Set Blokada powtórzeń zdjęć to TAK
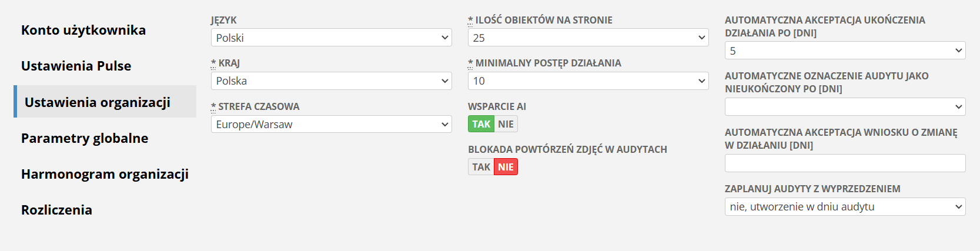Viewport: 980px width, 251px height. (x=481, y=167)
